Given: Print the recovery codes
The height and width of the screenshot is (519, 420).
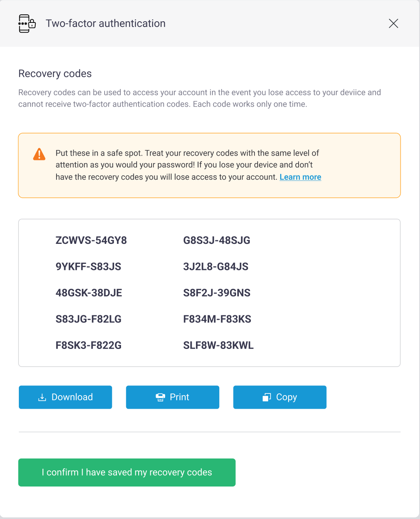Looking at the screenshot, I should point(172,397).
